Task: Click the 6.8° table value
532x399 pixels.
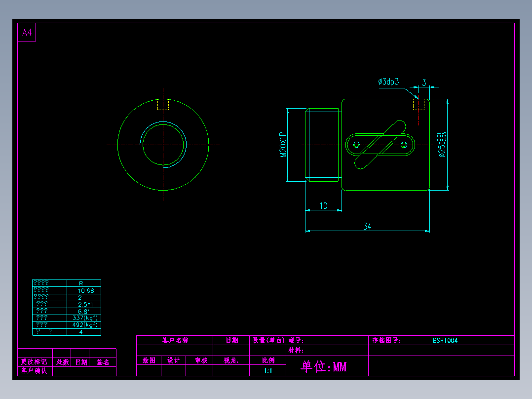Action: [x=83, y=312]
